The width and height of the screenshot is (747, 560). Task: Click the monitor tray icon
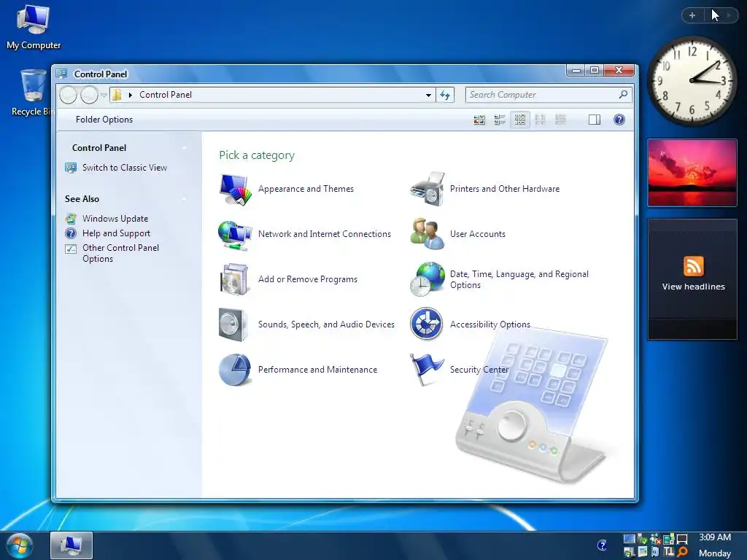[x=629, y=540]
